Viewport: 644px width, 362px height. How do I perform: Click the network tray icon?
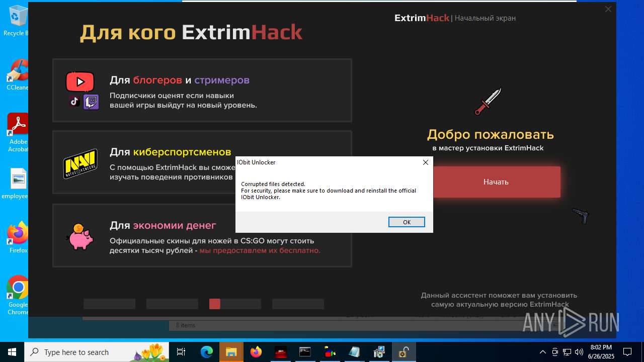[567, 352]
